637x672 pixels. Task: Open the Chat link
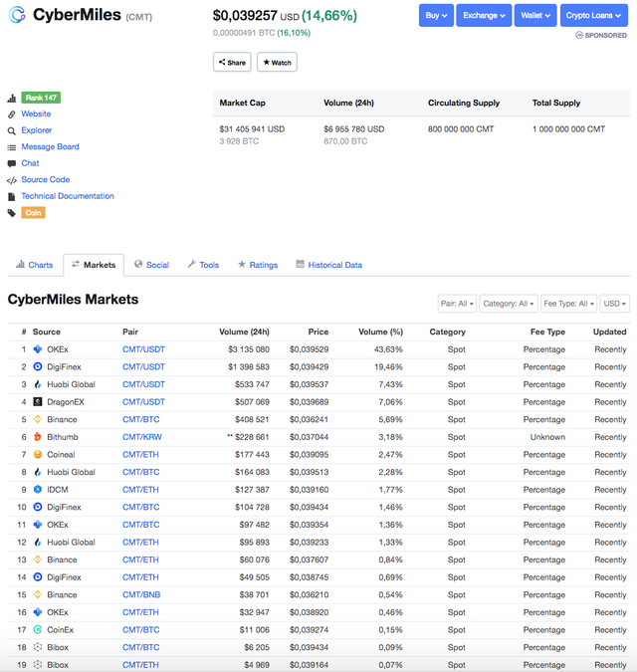[x=30, y=163]
